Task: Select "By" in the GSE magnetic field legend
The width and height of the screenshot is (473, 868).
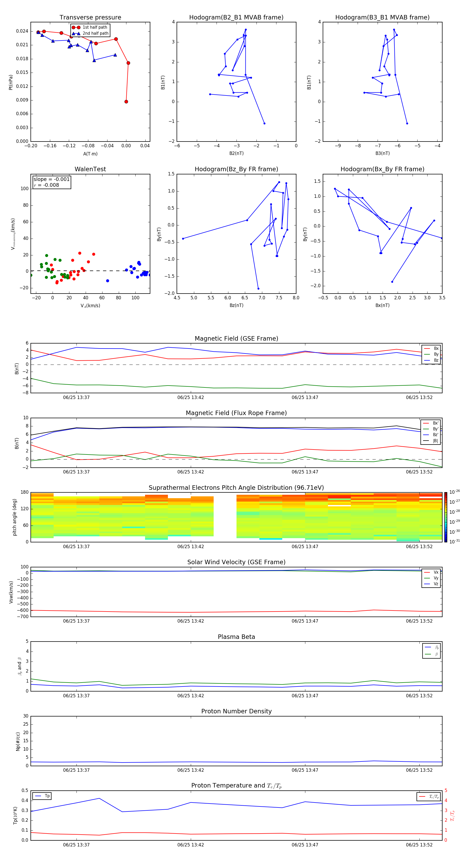Action: click(x=431, y=355)
